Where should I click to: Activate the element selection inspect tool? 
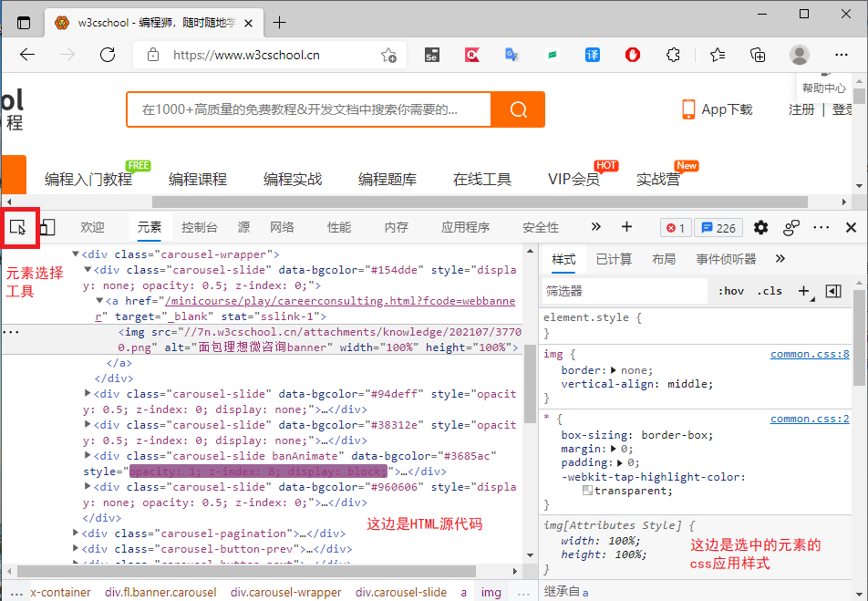(18, 227)
